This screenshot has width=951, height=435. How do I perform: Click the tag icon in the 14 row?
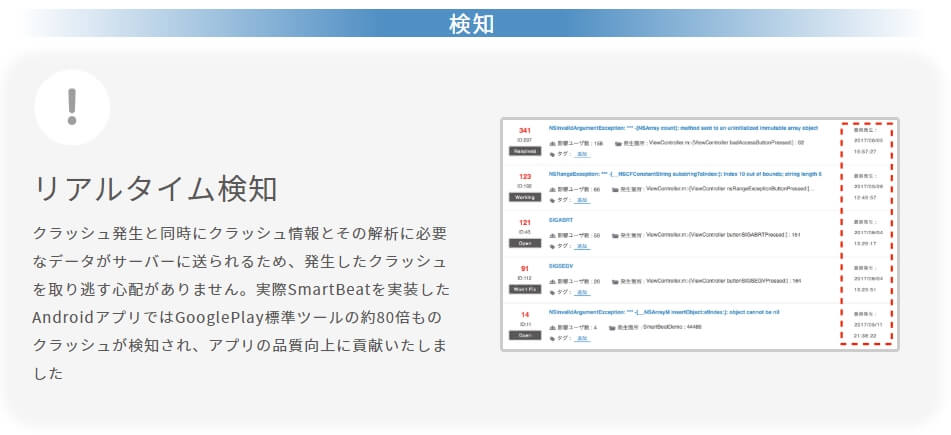pos(553,339)
